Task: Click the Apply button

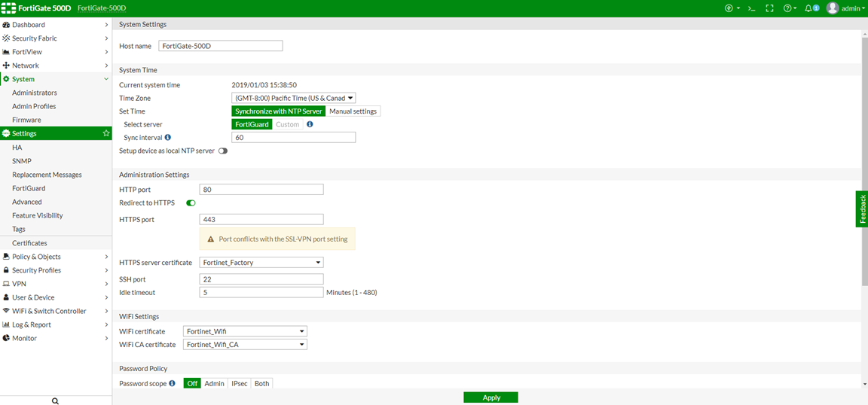Action: tap(491, 397)
